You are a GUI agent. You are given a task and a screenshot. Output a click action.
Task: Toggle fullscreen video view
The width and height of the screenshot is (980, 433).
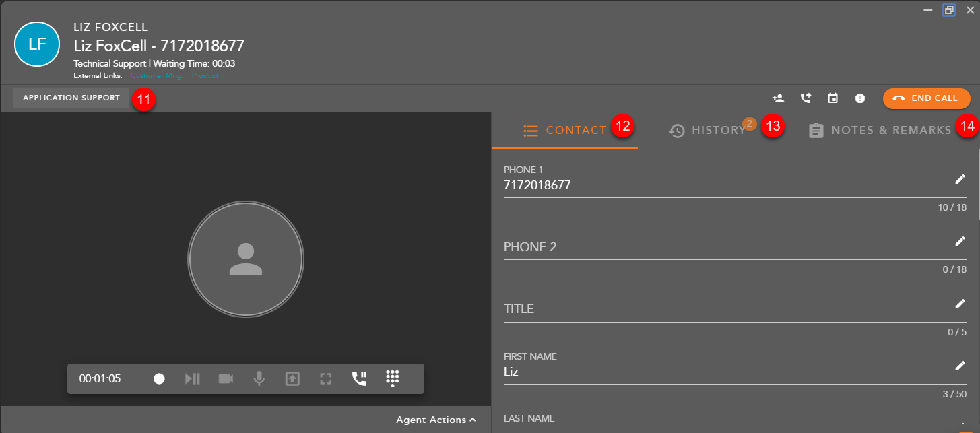[326, 378]
